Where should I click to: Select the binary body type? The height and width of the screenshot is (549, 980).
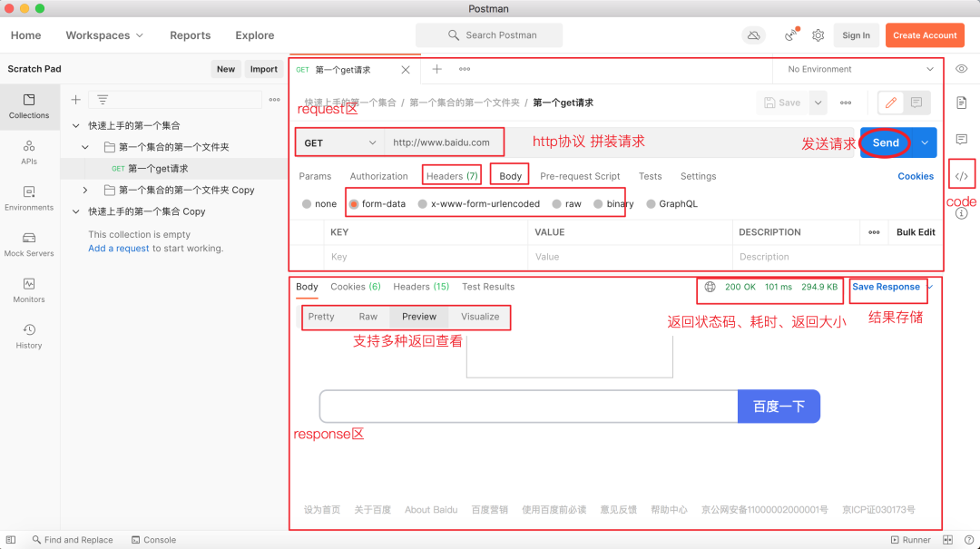[x=613, y=204]
